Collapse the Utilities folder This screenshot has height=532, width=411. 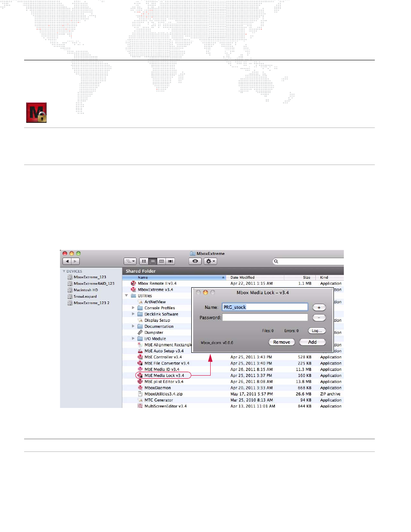pos(127,296)
